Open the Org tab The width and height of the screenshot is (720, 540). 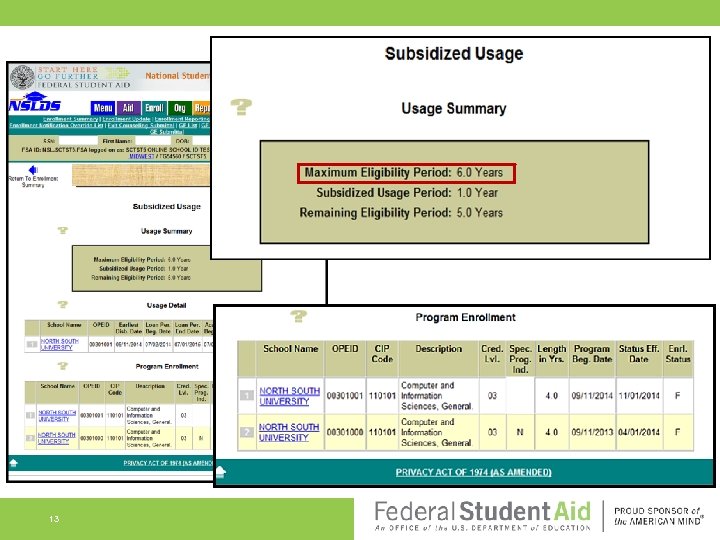coord(180,108)
